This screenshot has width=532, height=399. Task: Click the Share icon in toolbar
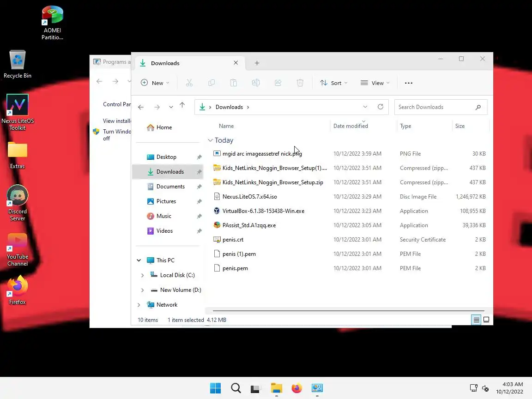278,83
